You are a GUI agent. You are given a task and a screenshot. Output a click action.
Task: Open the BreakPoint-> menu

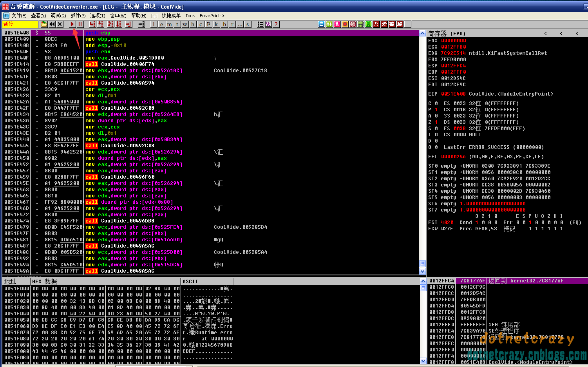coord(212,16)
